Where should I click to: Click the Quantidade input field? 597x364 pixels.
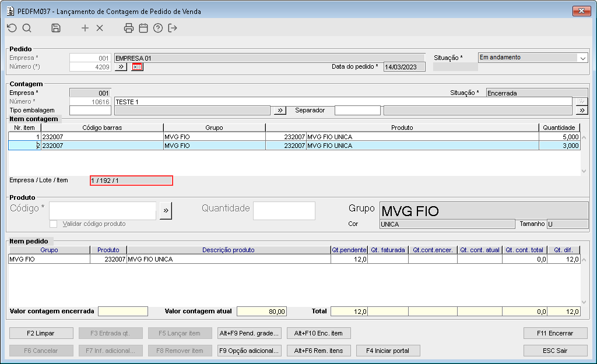click(284, 211)
